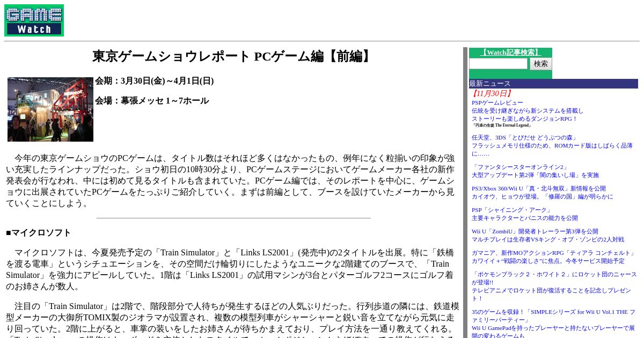Click the 会場：幕張メッセ venue text

152,101
